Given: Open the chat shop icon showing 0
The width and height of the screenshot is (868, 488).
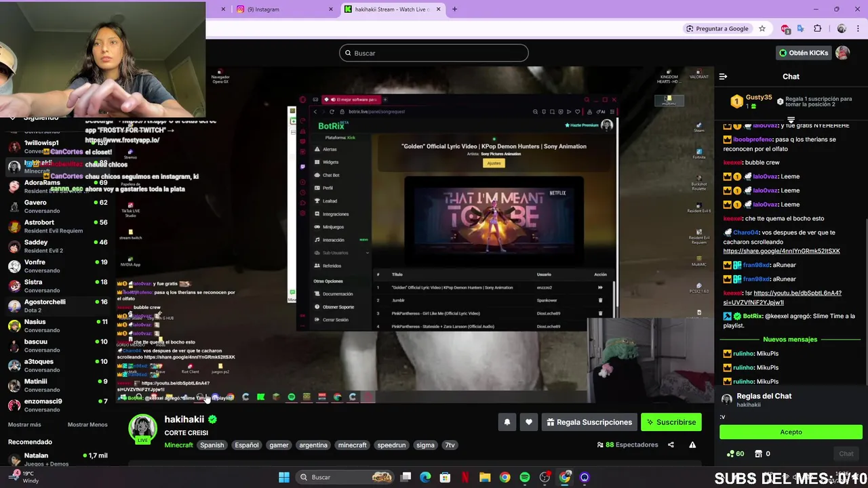Looking at the screenshot, I should [762, 453].
